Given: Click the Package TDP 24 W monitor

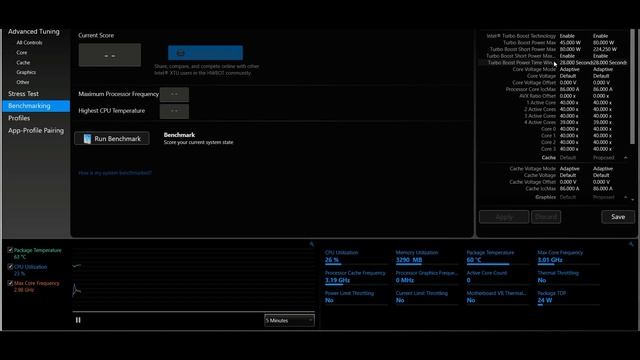Looking at the screenshot, I should 569,297.
